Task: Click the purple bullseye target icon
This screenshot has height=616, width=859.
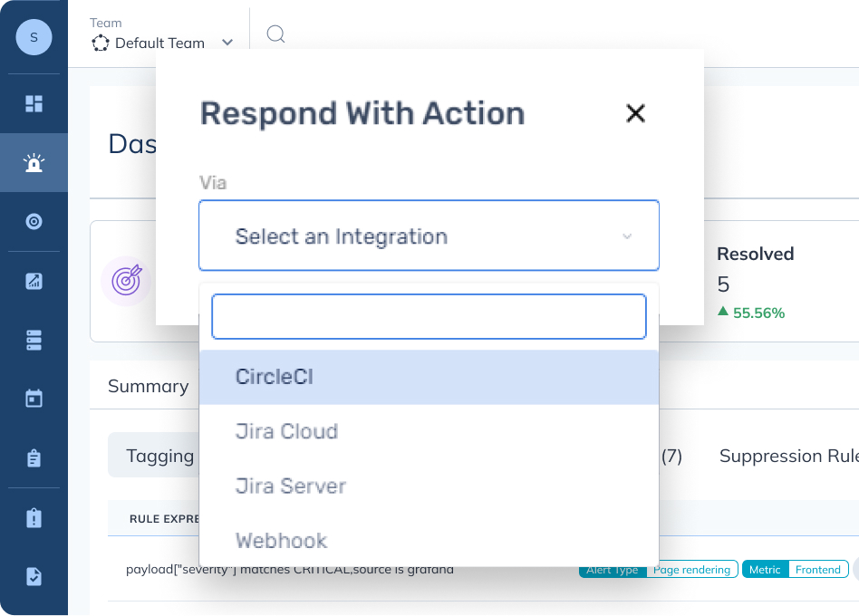Action: [x=127, y=281]
